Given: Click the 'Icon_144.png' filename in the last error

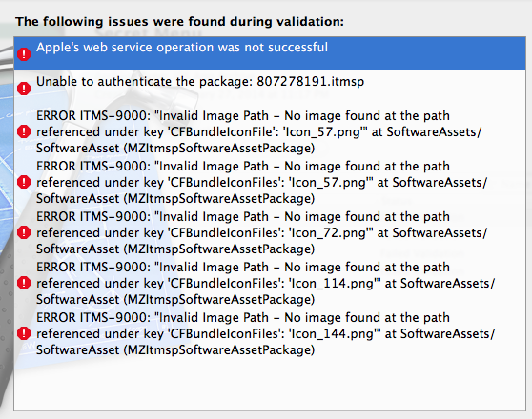Looking at the screenshot, I should pyautogui.click(x=331, y=334).
